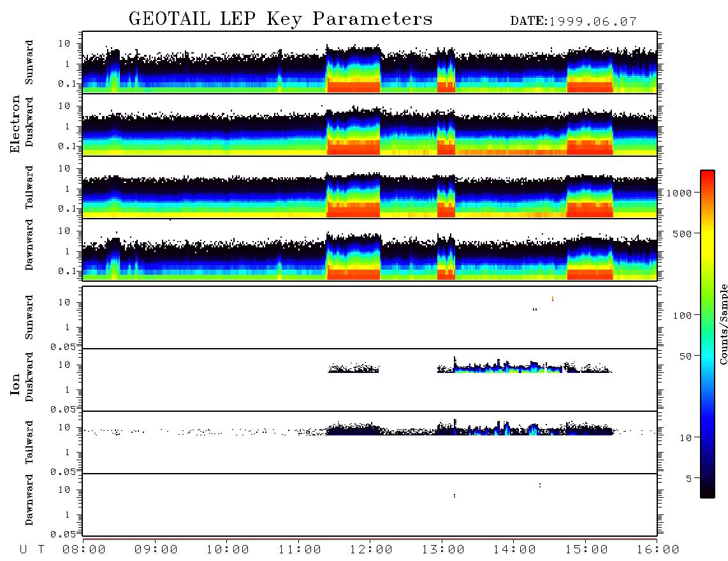Click inside the Electron Sunward spectrogram panel

[x=370, y=62]
